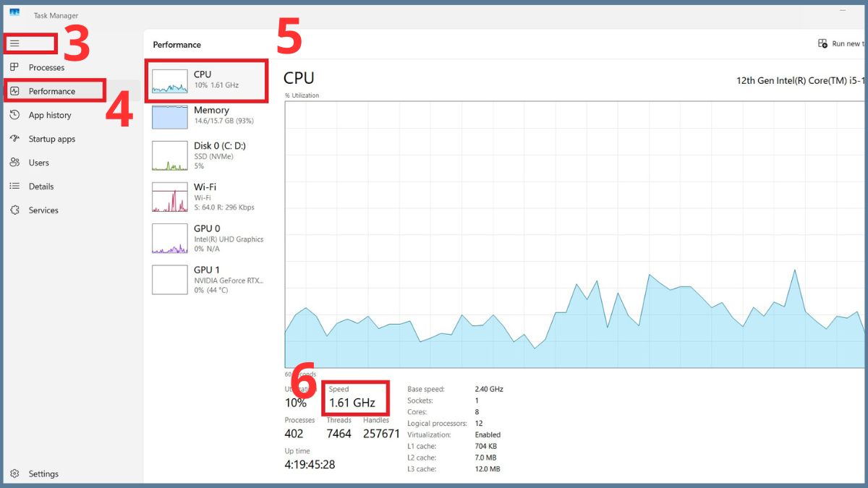Click the Processes icon in sidebar

tap(14, 67)
